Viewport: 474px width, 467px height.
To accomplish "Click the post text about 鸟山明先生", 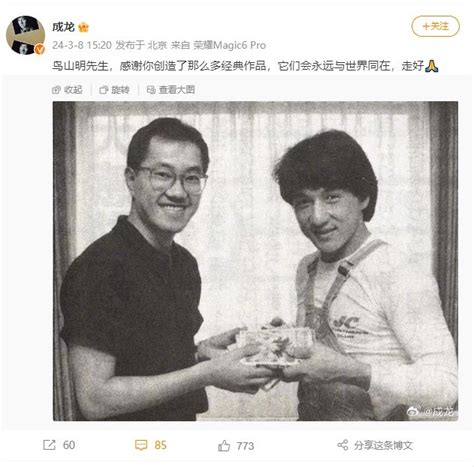I will pyautogui.click(x=245, y=66).
